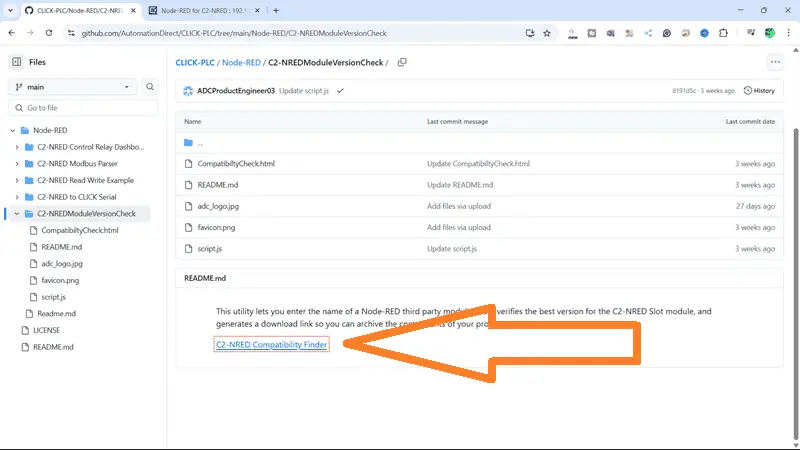Open script.js in sidebar tree
The height and width of the screenshot is (450, 800).
click(54, 297)
